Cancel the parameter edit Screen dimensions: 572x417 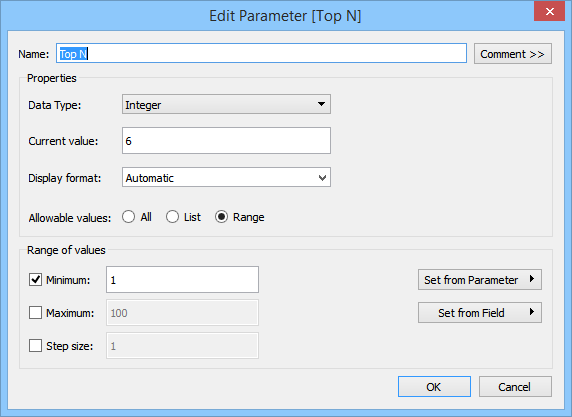point(515,387)
